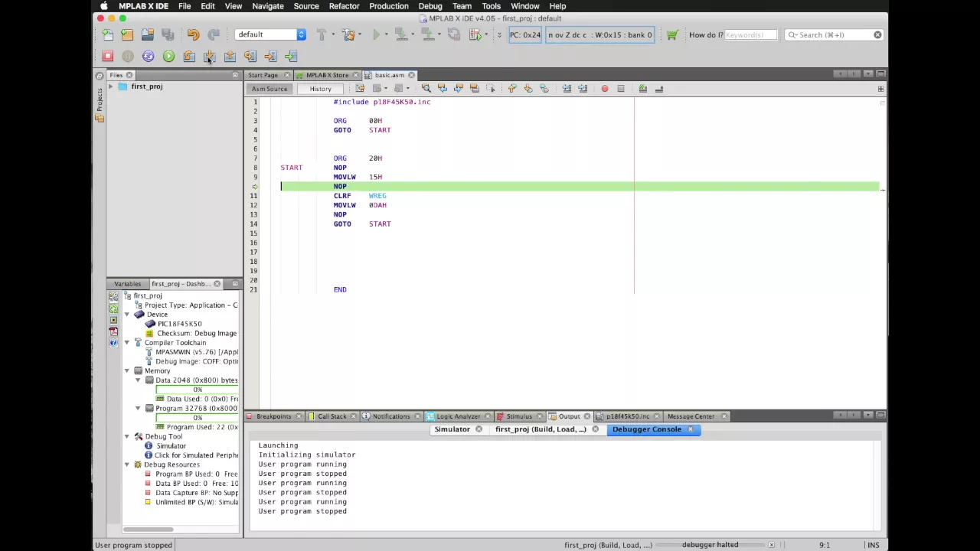The image size is (980, 551).
Task: Click the Debug Main Project icon
Action: coord(476,34)
